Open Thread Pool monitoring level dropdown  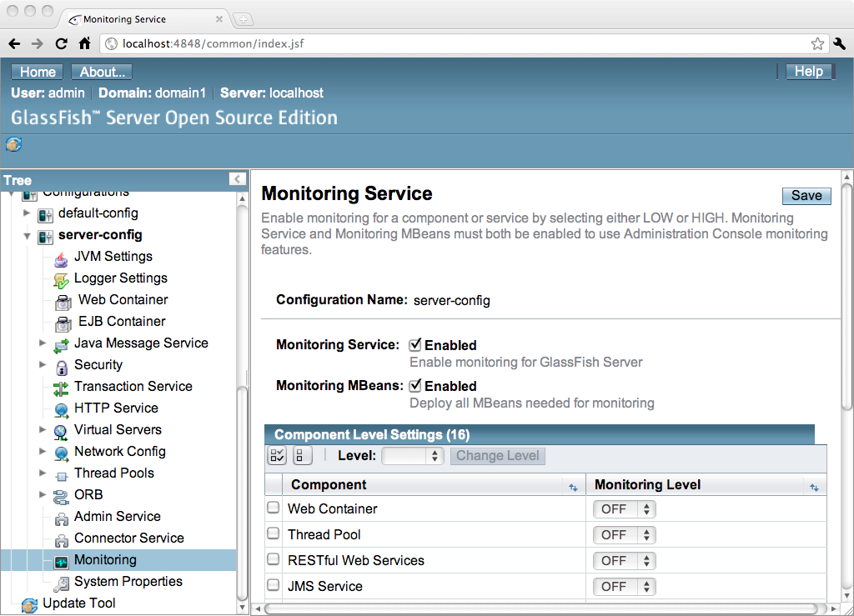(624, 535)
